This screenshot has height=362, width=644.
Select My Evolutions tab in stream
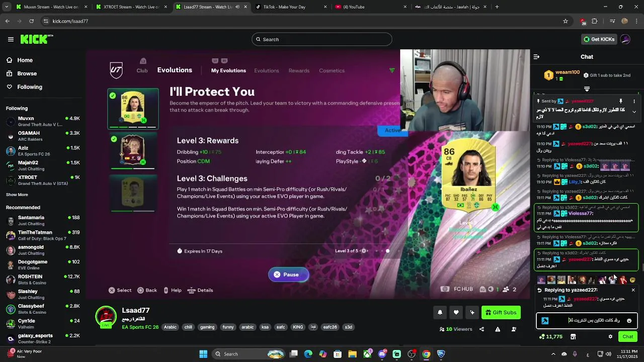228,70
